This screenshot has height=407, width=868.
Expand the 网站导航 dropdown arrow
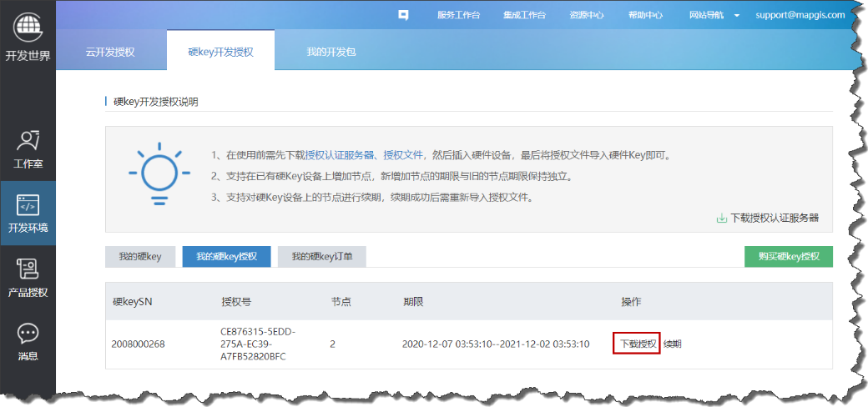coord(737,16)
